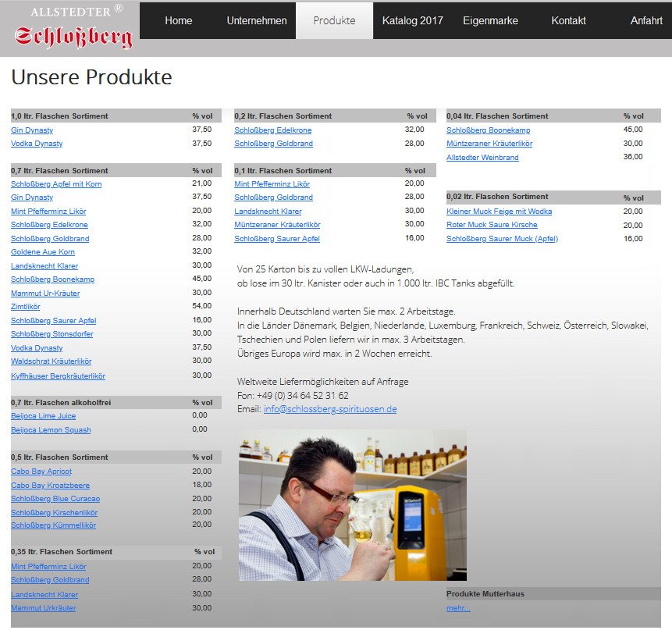This screenshot has width=672, height=630.
Task: Select the Produkte tab
Action: pos(334,20)
